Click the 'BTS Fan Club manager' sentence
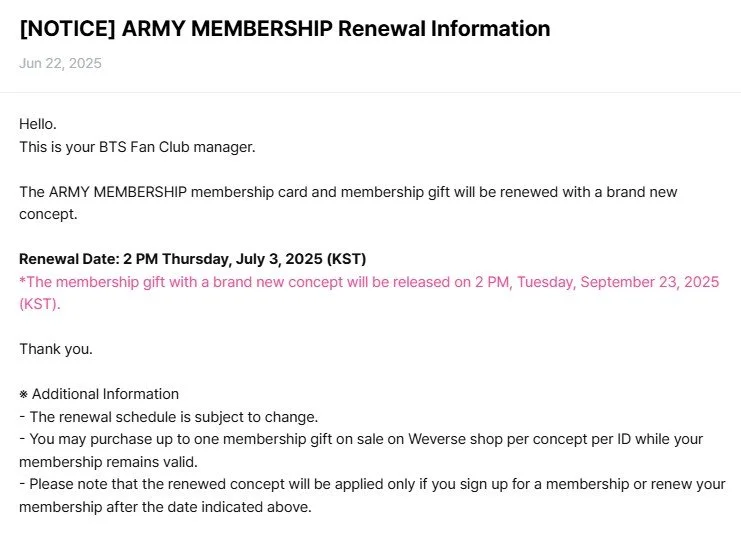 [137, 147]
